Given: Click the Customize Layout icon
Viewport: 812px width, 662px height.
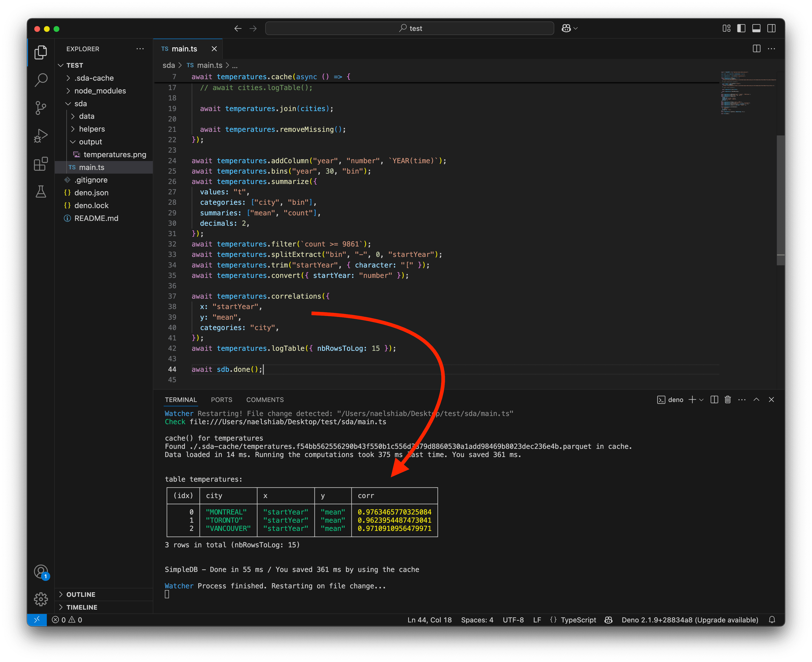Looking at the screenshot, I should (726, 28).
